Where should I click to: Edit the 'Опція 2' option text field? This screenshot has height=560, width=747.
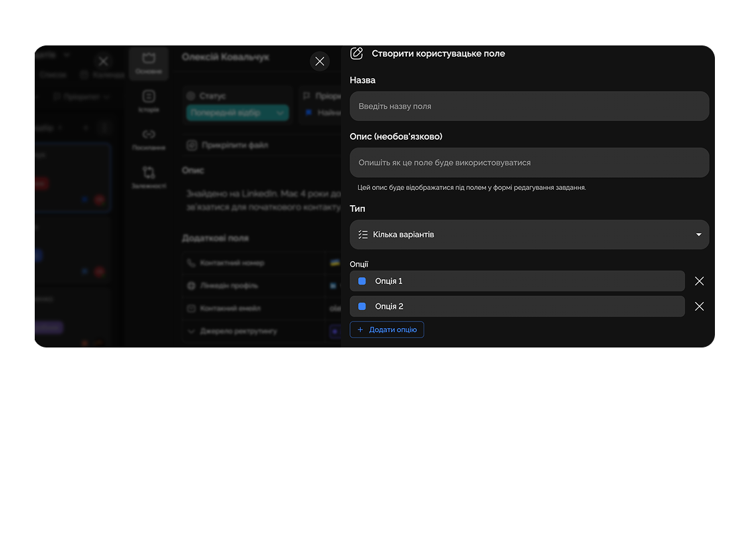tap(521, 307)
